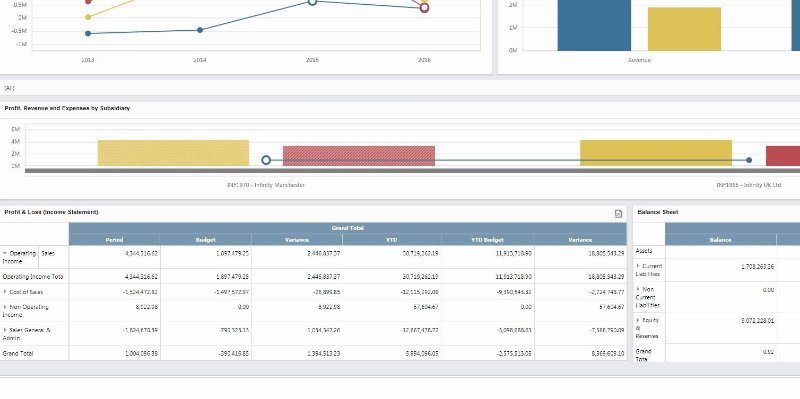Click the Balance Sheet 'Grand Total' row label
Viewport: 800px width, 399px height.
643,355
